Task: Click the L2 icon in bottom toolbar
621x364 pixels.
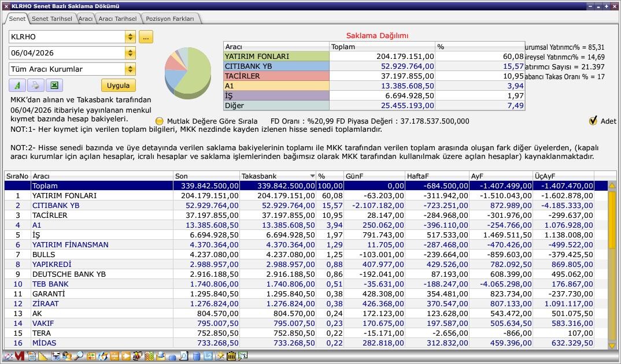Action: [x=208, y=356]
